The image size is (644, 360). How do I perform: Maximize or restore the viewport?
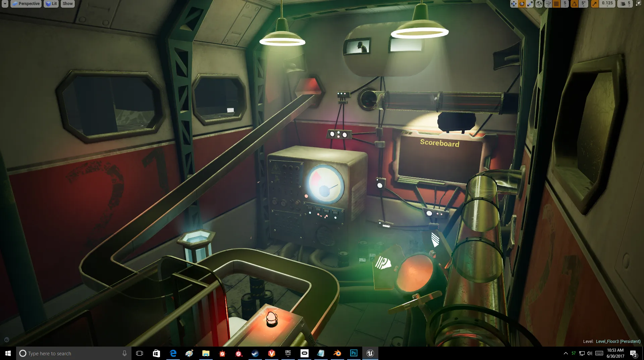click(638, 4)
